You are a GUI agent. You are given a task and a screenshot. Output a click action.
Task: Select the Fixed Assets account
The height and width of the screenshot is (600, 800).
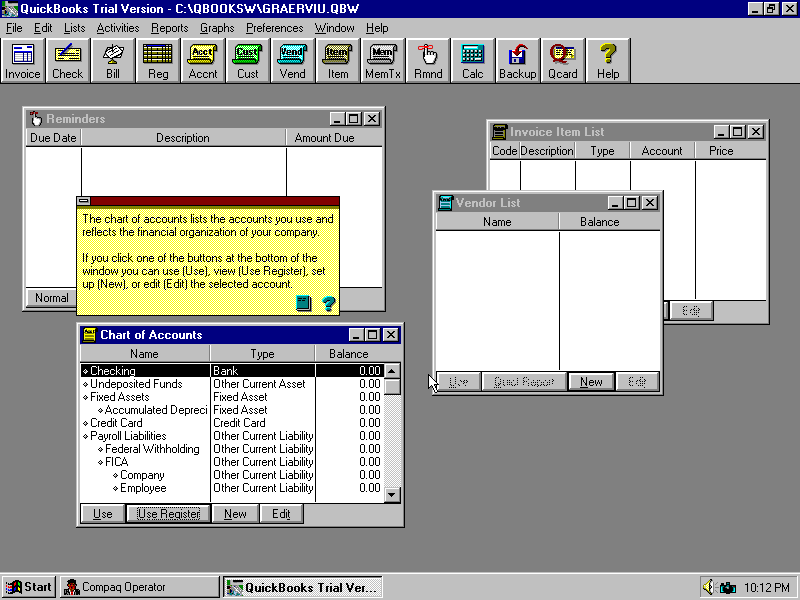[233, 397]
